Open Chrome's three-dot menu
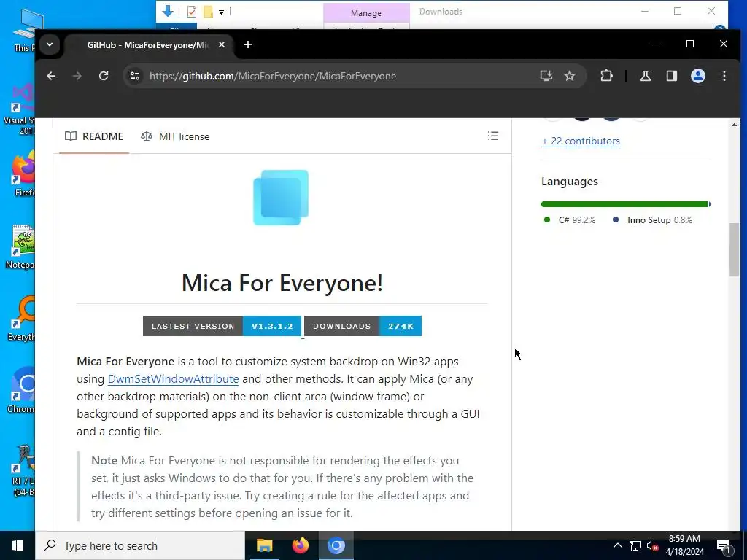 click(724, 76)
